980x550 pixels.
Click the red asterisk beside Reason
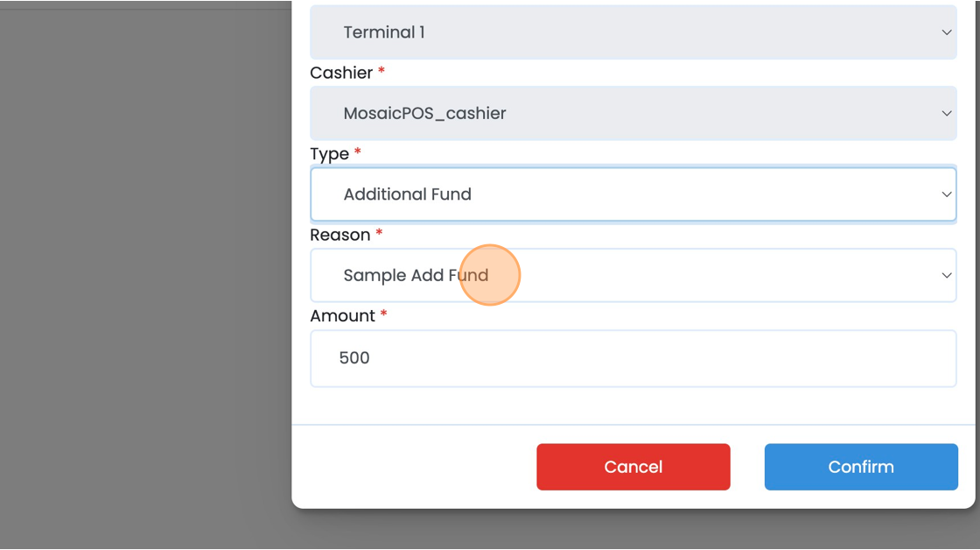click(x=379, y=233)
